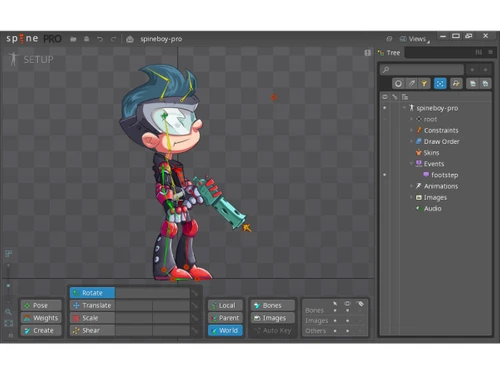The width and height of the screenshot is (500, 375).
Task: Open the Tree panel options menu
Action: [x=490, y=52]
